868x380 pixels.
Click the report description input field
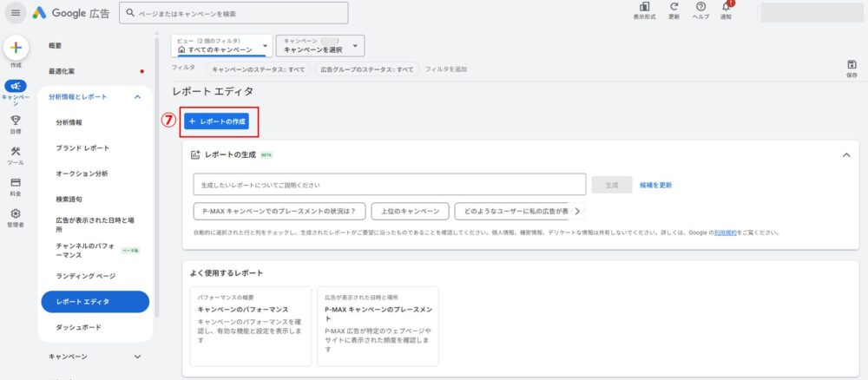390,185
